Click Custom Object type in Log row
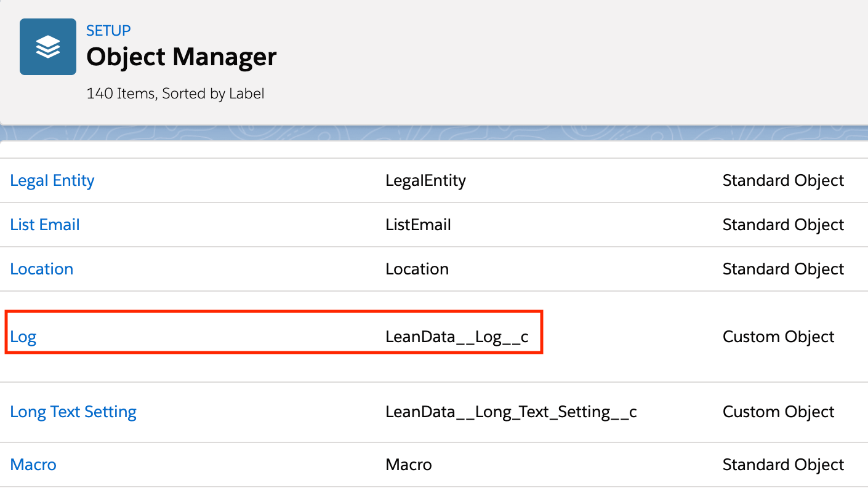The height and width of the screenshot is (491, 868). [778, 337]
